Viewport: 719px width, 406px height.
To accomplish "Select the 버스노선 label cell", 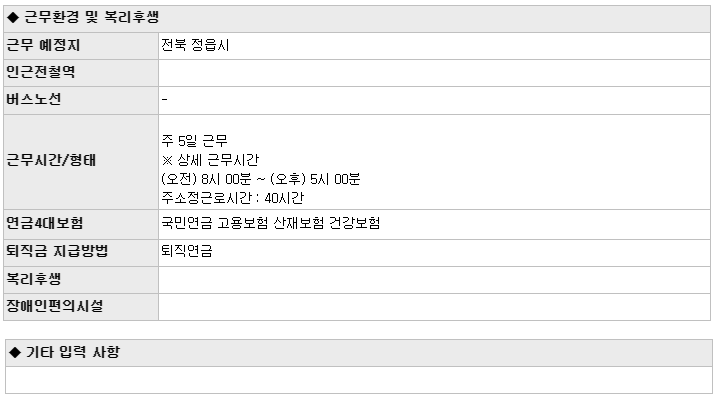I will tap(81, 100).
